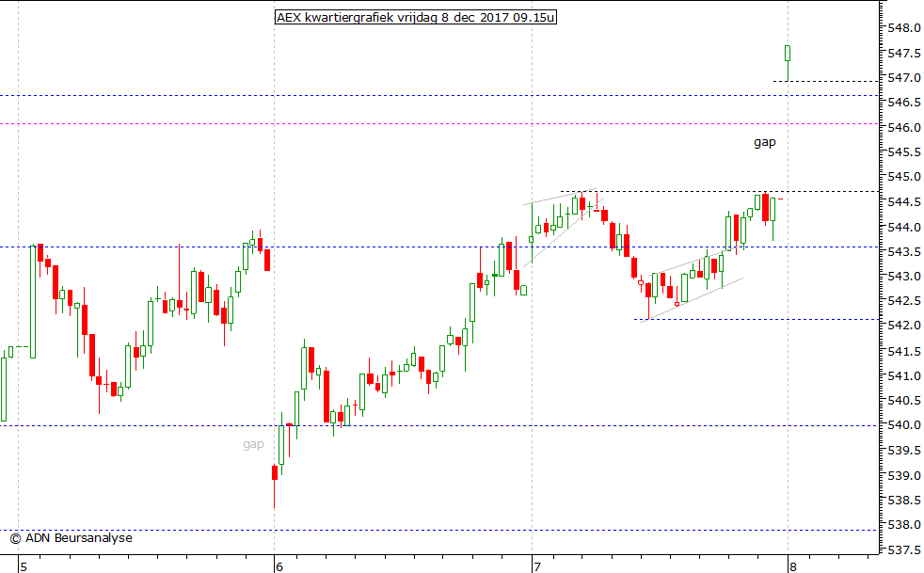Select the 539.5 price axis label
The image size is (924, 573).
pos(904,451)
